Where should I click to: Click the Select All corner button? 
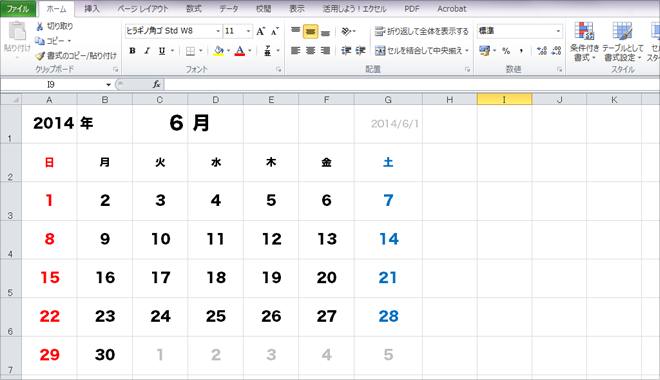pos(11,100)
